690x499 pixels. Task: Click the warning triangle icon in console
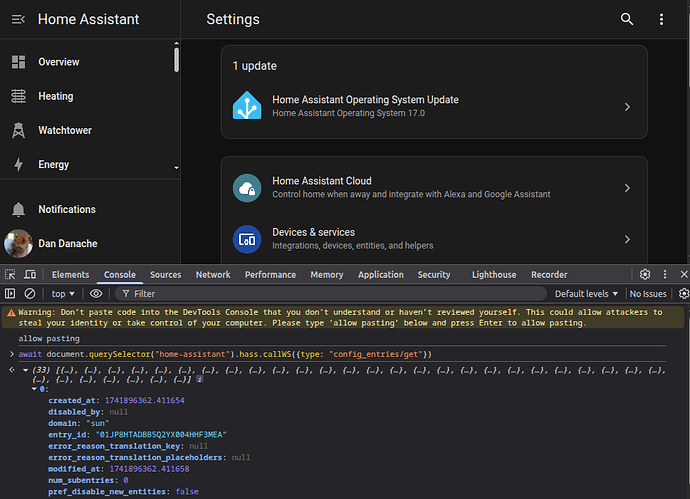[11, 313]
